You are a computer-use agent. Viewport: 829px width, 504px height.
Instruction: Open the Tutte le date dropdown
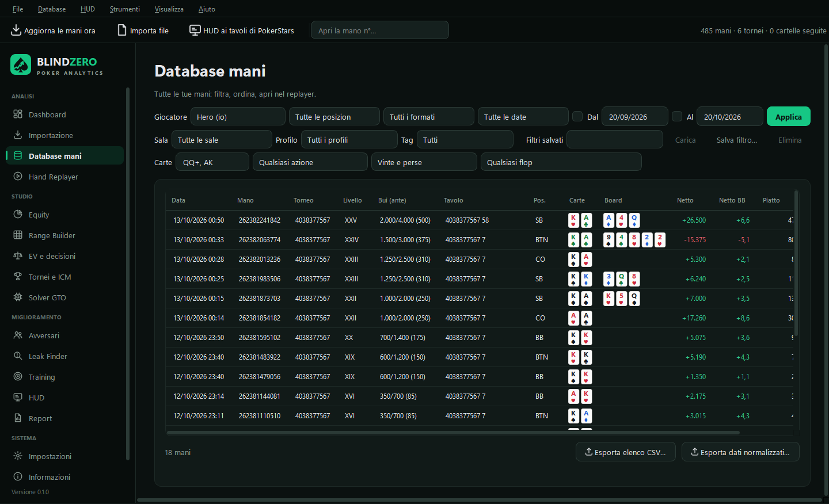(x=523, y=116)
